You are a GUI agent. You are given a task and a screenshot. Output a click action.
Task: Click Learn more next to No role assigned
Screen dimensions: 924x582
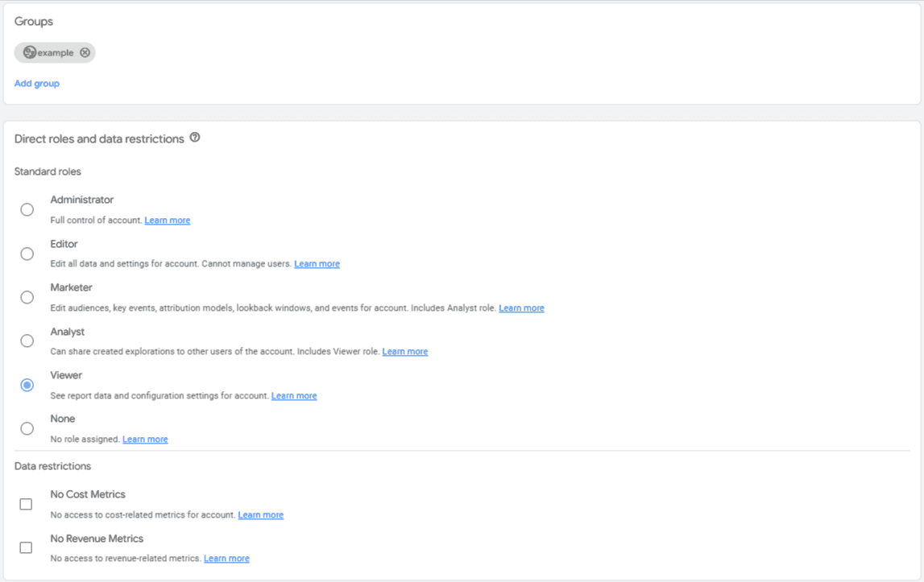point(145,440)
